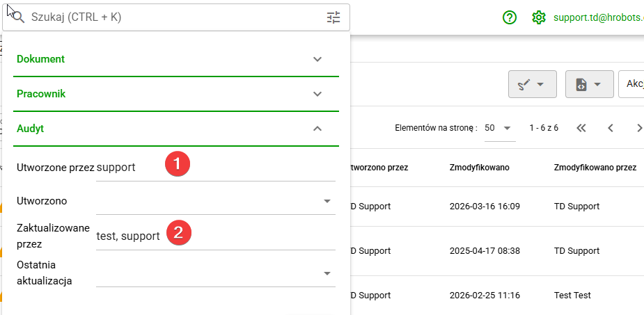Collapse the Audyt filter section
Screen dimensions: 644x315
[x=175, y=129]
